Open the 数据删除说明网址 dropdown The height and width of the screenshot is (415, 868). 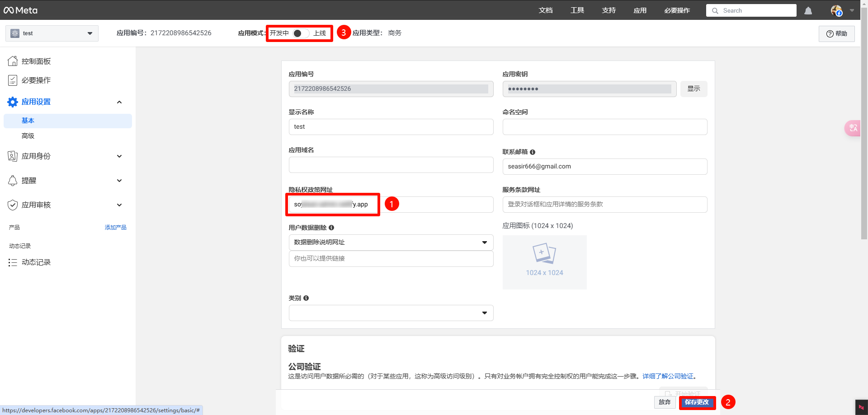pyautogui.click(x=391, y=242)
